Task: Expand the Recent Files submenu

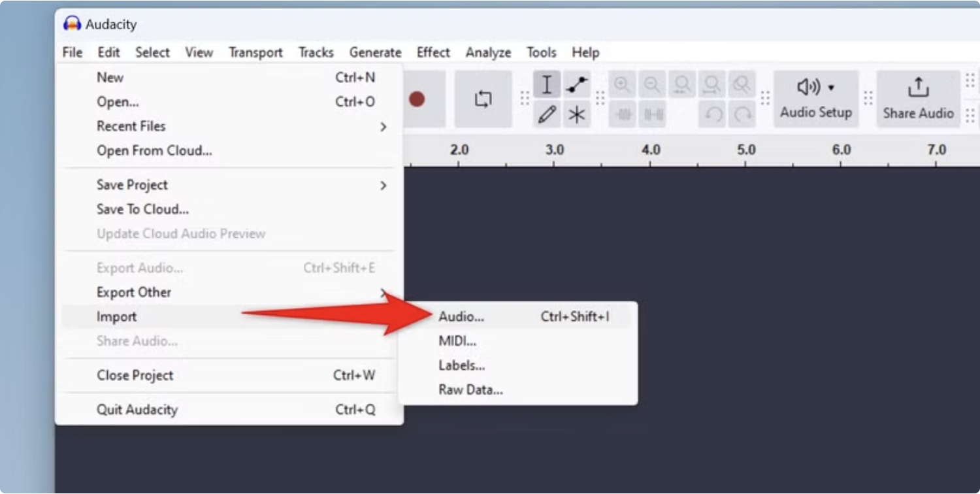Action: (229, 126)
